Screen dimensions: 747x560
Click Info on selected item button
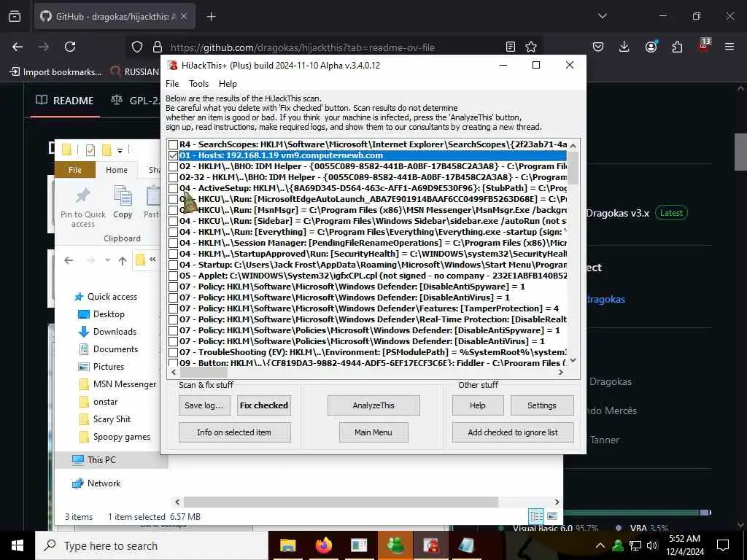[x=234, y=432]
